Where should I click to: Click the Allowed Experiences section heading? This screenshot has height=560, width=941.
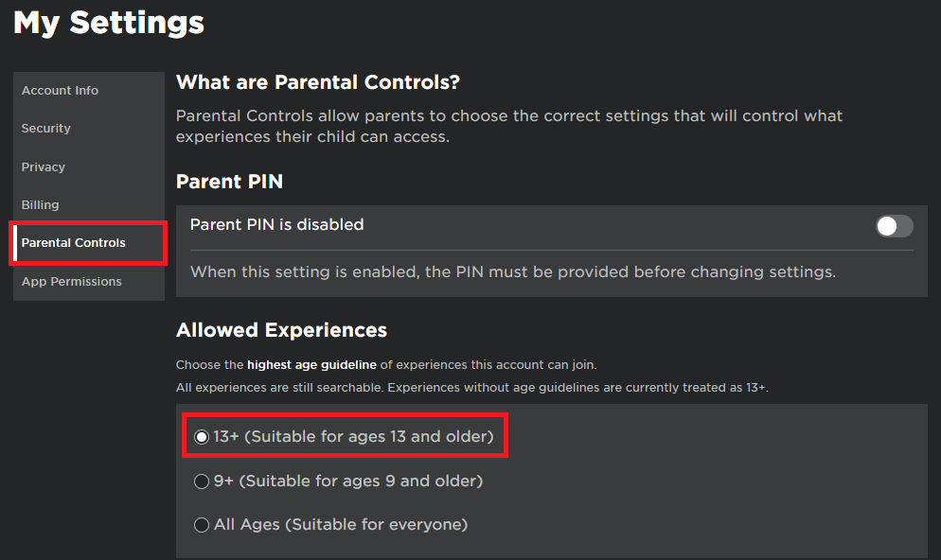[x=281, y=330]
